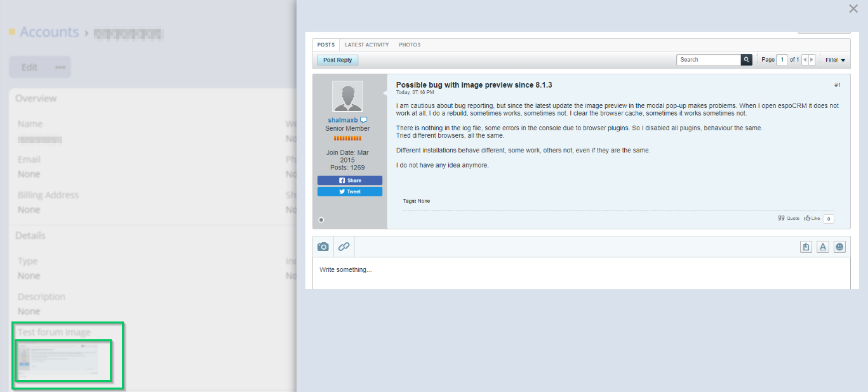Viewport: 868px width, 392px height.
Task: Click the message icon beside shalmaxb
Action: (x=364, y=120)
